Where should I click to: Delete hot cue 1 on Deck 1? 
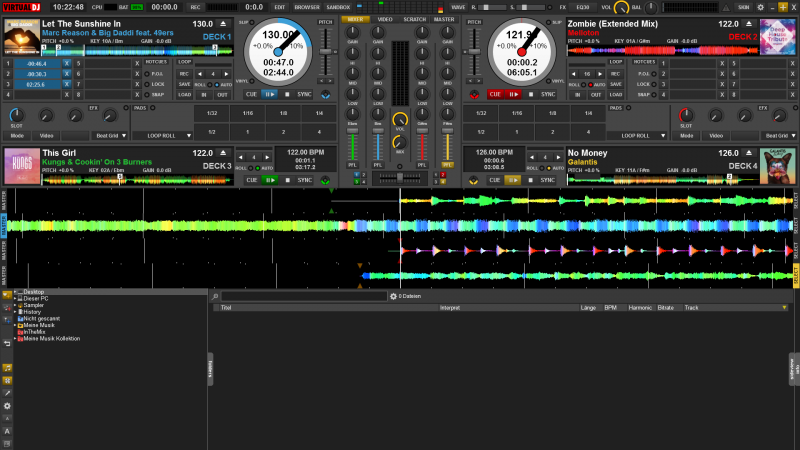(66, 64)
